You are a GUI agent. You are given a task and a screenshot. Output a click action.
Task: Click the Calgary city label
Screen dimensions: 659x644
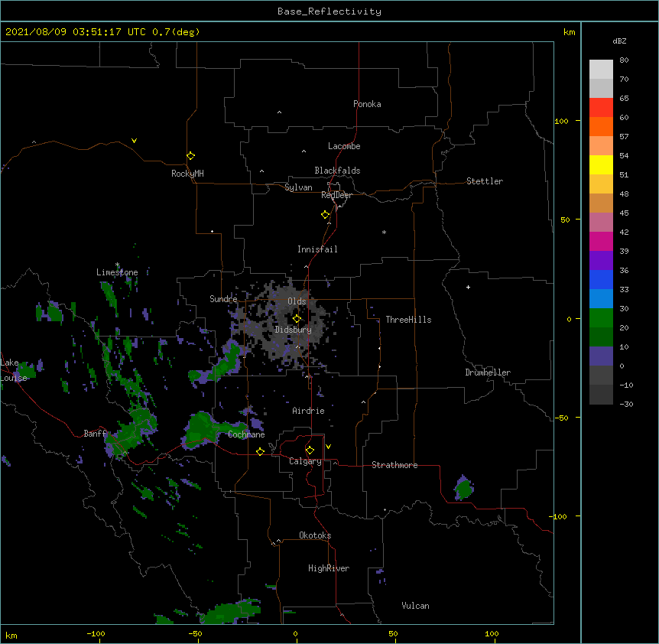[305, 461]
